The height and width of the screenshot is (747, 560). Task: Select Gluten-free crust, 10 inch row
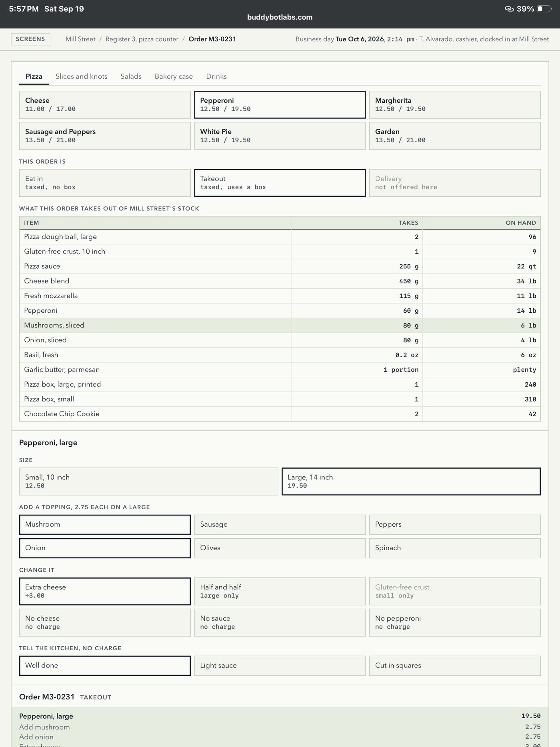click(280, 252)
